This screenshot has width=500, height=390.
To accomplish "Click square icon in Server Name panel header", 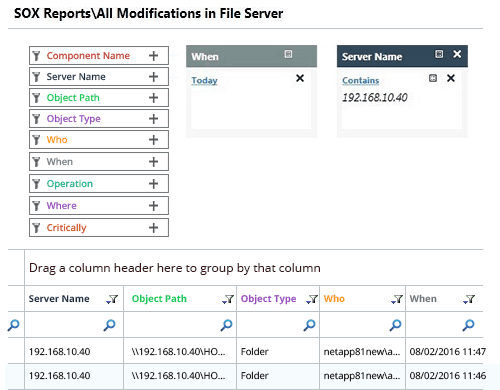I will pos(439,54).
